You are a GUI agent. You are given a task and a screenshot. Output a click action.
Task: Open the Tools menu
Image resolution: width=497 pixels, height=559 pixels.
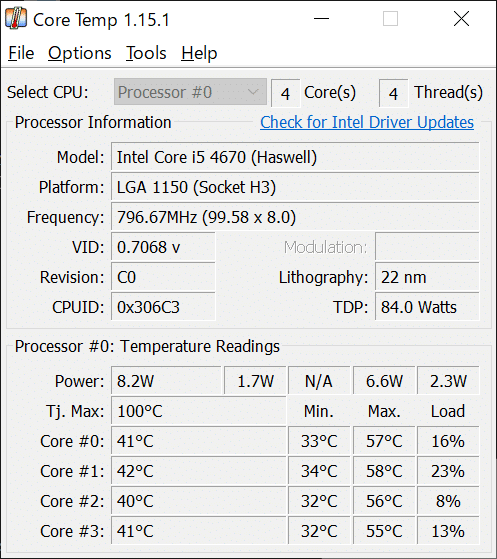click(146, 53)
